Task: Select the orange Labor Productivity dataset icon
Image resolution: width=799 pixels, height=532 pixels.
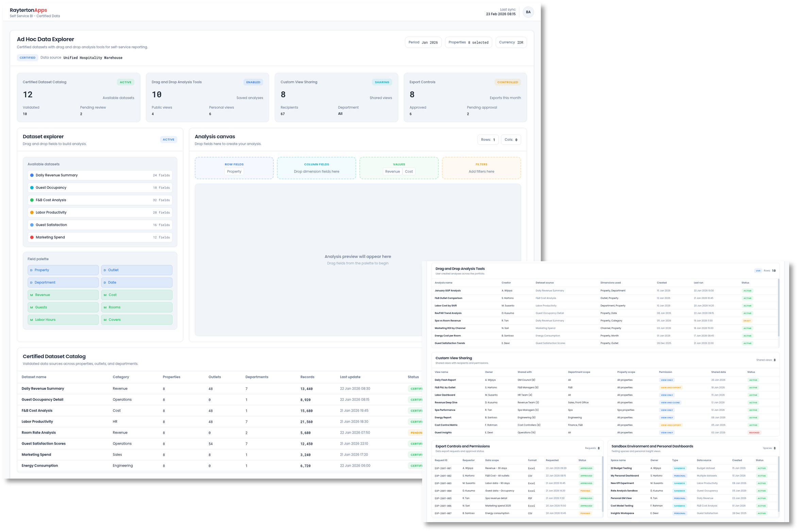Action: 32,212
